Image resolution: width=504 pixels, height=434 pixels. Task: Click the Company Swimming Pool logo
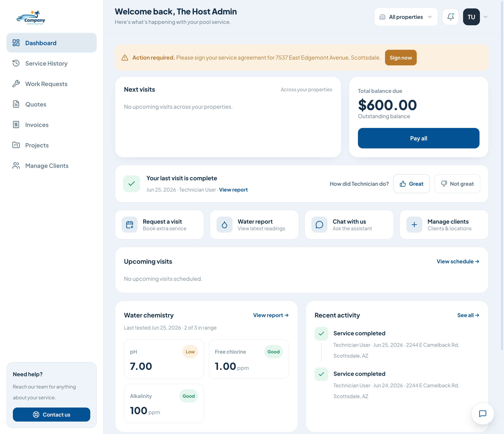coord(31,17)
